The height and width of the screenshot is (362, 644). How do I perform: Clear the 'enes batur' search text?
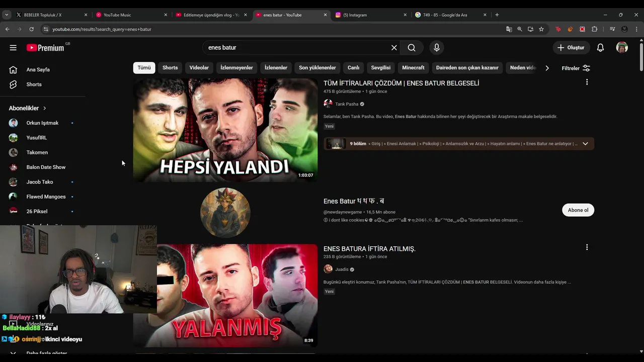click(x=394, y=48)
